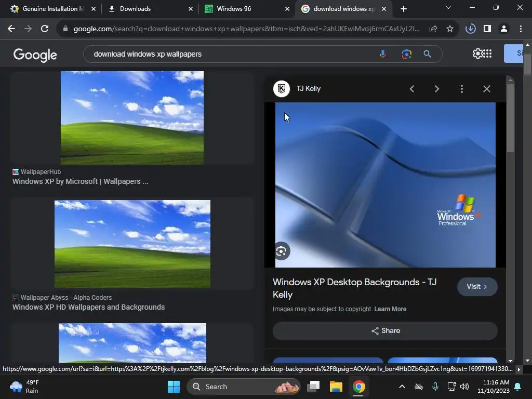
Task: Open the Chrome downloads indicator icon
Action: coord(470,29)
